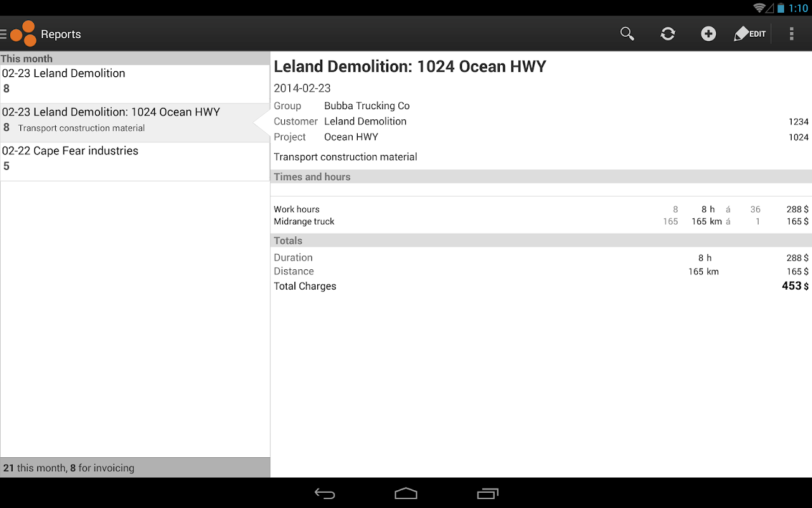The height and width of the screenshot is (508, 812).
Task: Tap the Android back button
Action: pos(325,493)
